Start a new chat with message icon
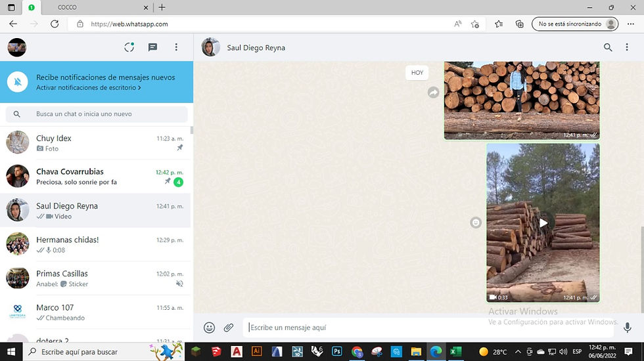This screenshot has width=644, height=361. tap(152, 47)
